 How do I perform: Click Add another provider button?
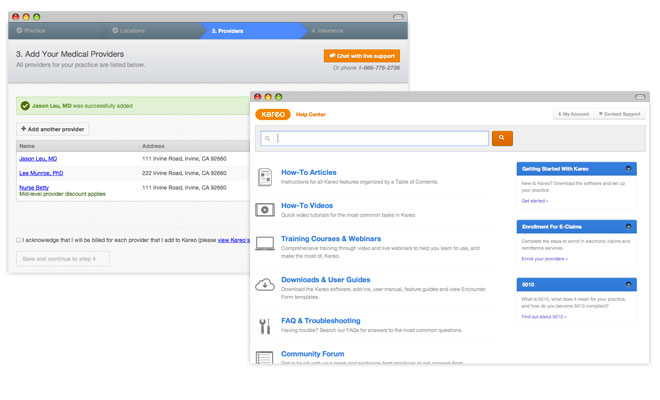(53, 129)
